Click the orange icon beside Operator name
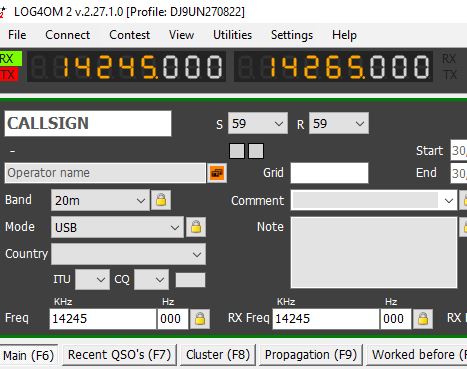467x369 pixels. 217,173
